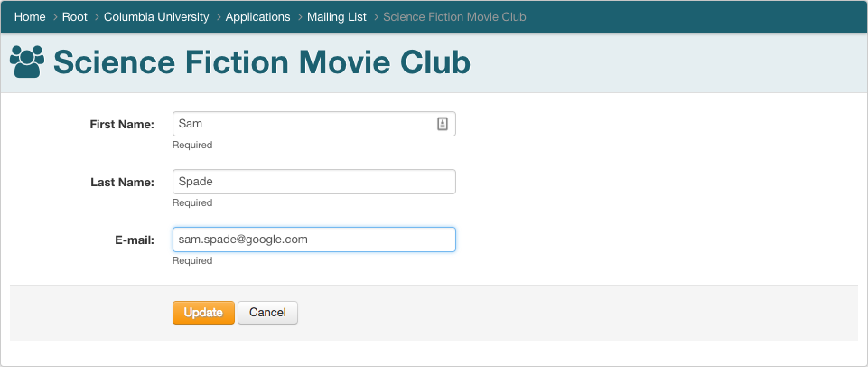Click the Science Fiction Movie Club breadcrumb

tap(454, 16)
